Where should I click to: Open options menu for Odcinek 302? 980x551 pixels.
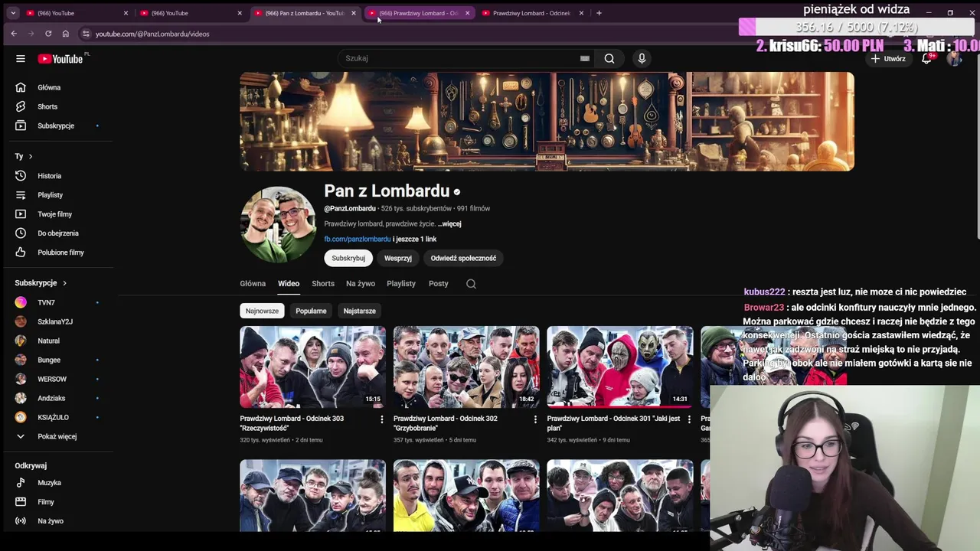(x=535, y=419)
